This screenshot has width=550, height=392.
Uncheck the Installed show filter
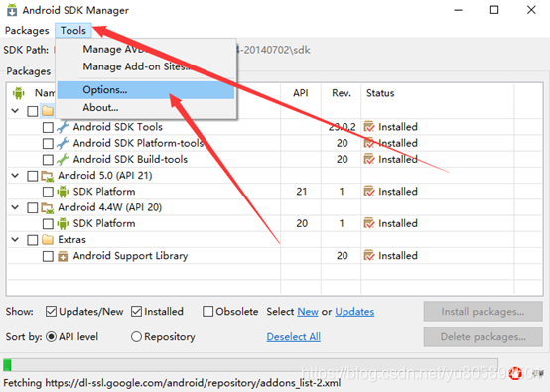(x=136, y=311)
